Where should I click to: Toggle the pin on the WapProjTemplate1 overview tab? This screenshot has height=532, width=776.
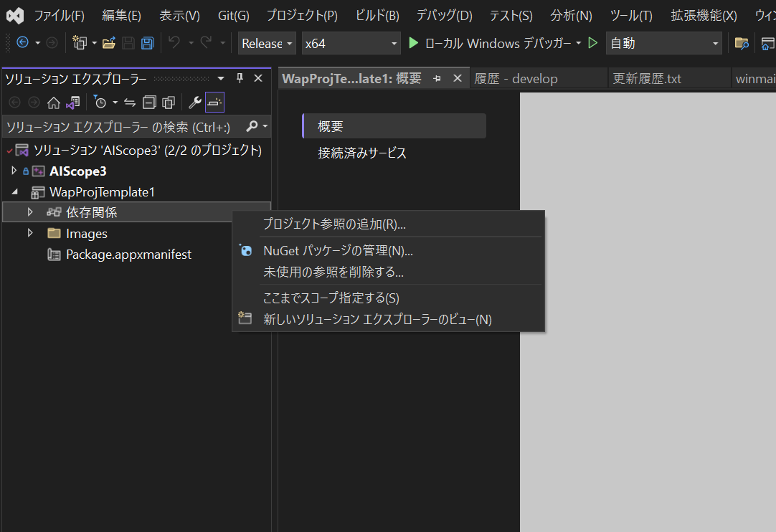coord(437,79)
